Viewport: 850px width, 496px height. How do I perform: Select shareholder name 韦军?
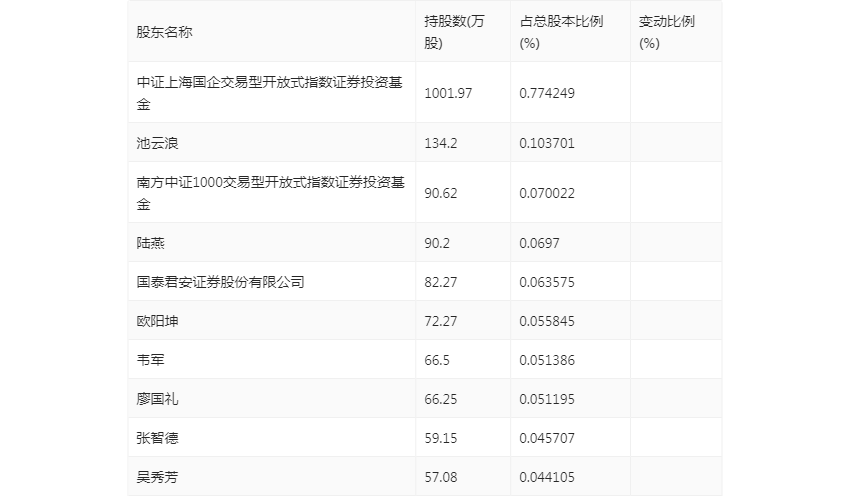pyautogui.click(x=150, y=360)
